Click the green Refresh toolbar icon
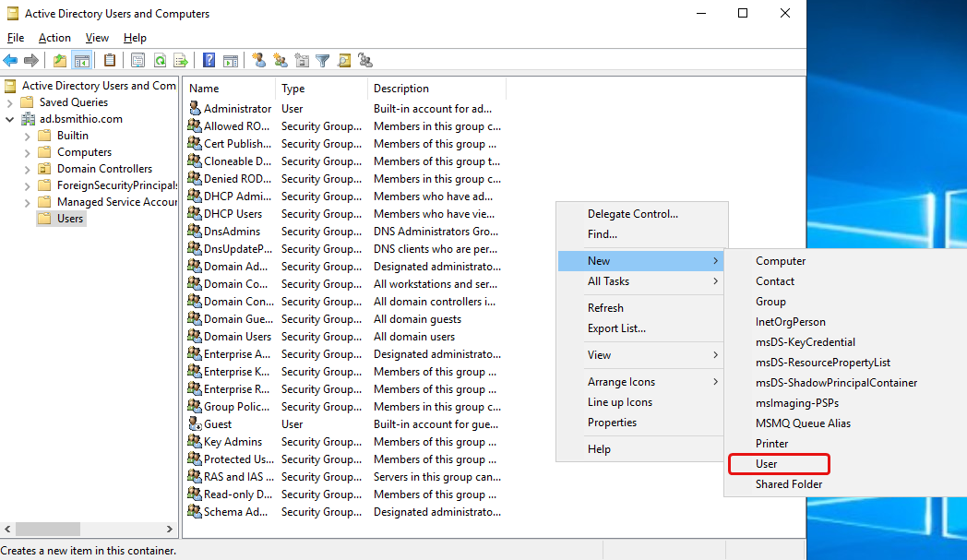Image resolution: width=967 pixels, height=560 pixels. coord(160,61)
